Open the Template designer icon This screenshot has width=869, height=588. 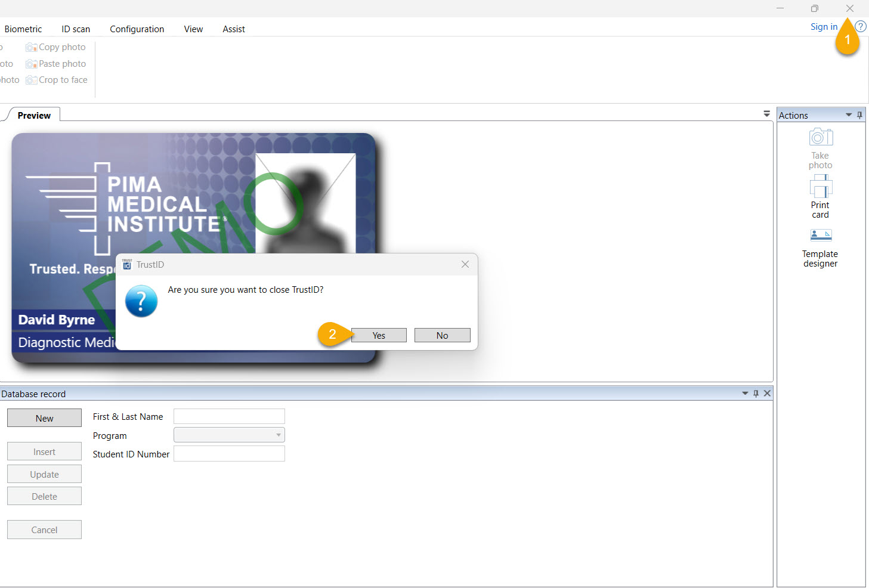click(821, 236)
